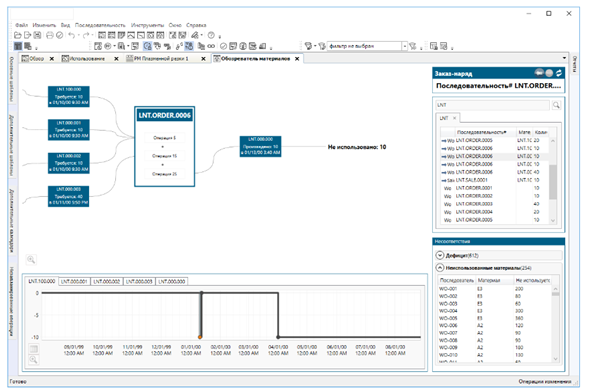The width and height of the screenshot is (596, 392).
Task: Click the 'Не использовано: 10' label
Action: tap(357, 147)
